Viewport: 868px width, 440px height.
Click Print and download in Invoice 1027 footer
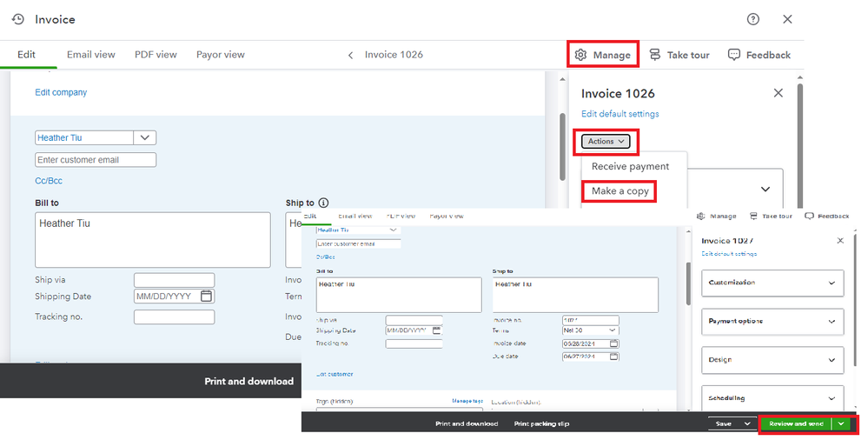point(467,424)
